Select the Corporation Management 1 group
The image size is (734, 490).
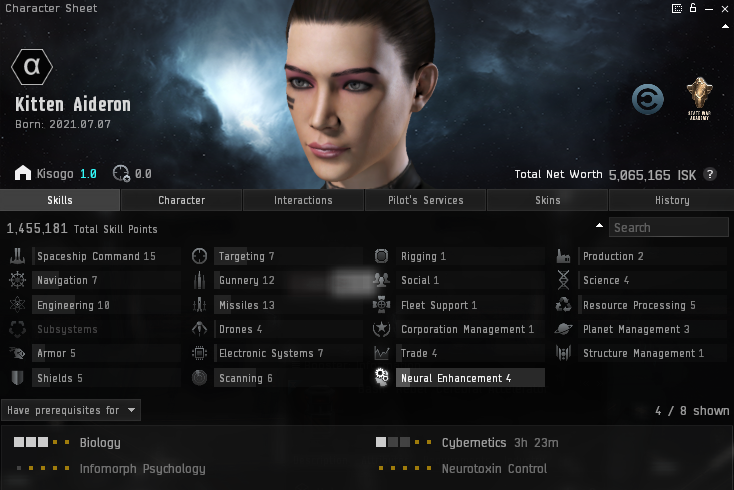470,329
